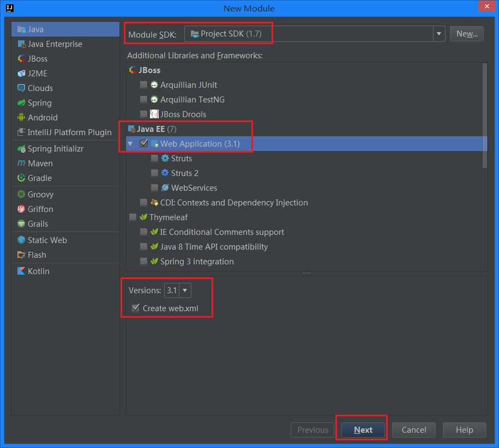Click the Griffon module icon
Viewport: 499px width, 448px height.
click(21, 209)
